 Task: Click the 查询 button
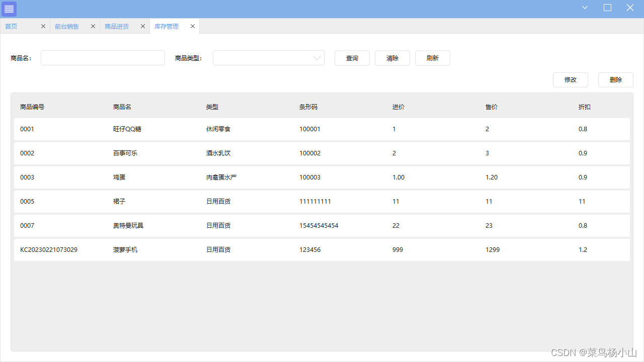[352, 58]
